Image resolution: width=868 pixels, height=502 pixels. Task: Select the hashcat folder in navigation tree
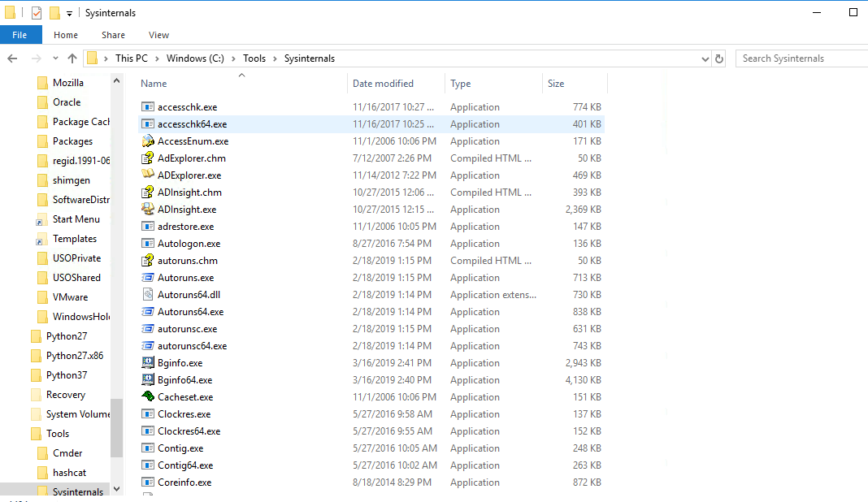(x=69, y=473)
